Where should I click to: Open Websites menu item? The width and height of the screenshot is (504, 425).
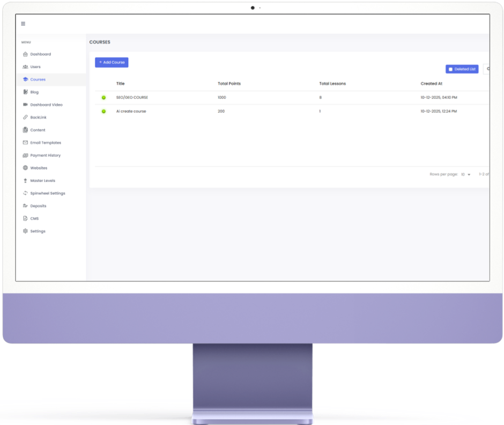51,168
